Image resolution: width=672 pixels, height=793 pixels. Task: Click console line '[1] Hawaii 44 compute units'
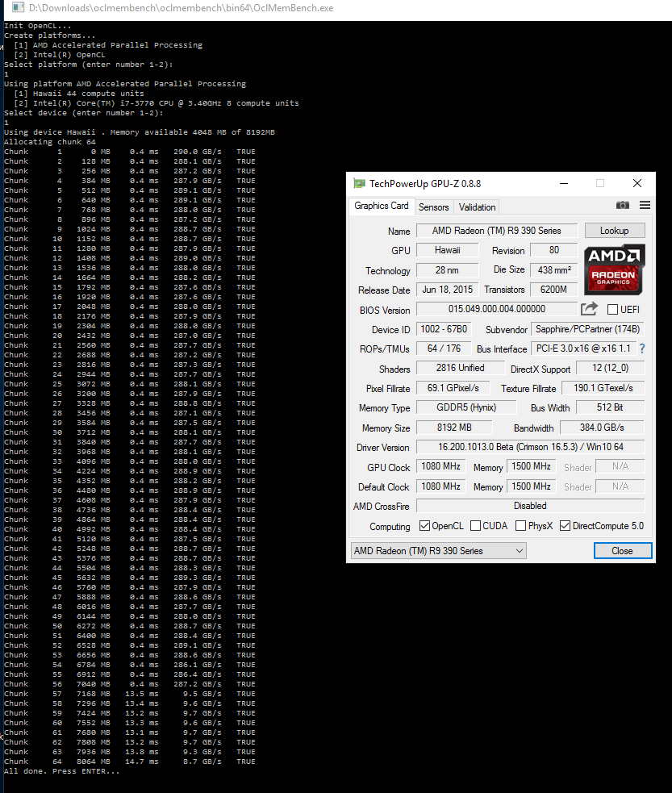79,94
